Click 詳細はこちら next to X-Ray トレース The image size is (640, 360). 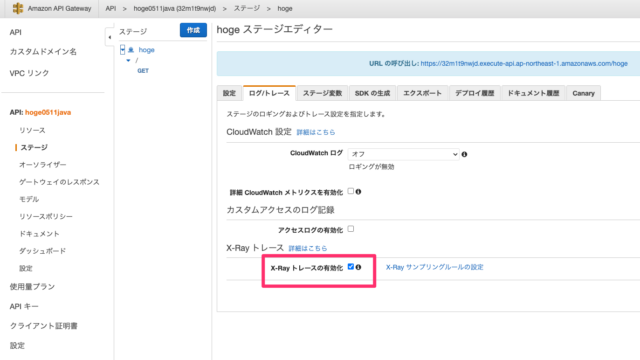pos(308,248)
